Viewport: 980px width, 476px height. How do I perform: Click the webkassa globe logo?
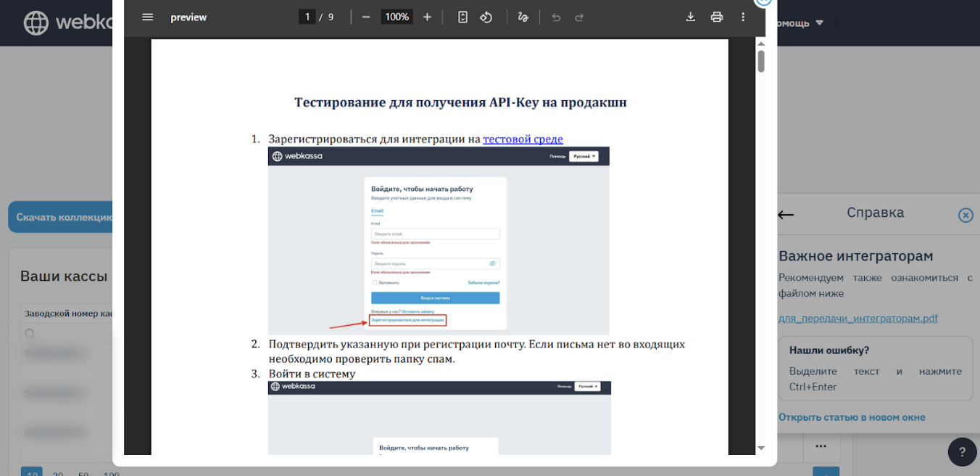tap(36, 23)
